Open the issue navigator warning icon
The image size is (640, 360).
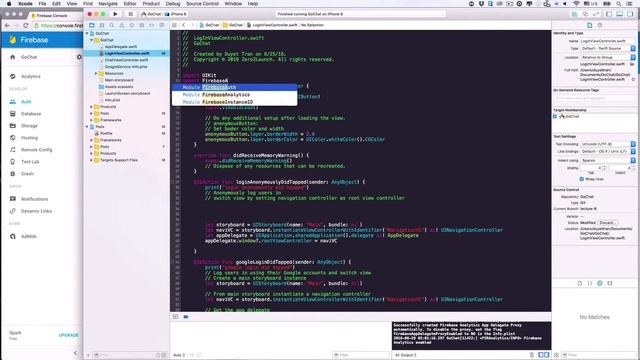pyautogui.click(x=122, y=25)
